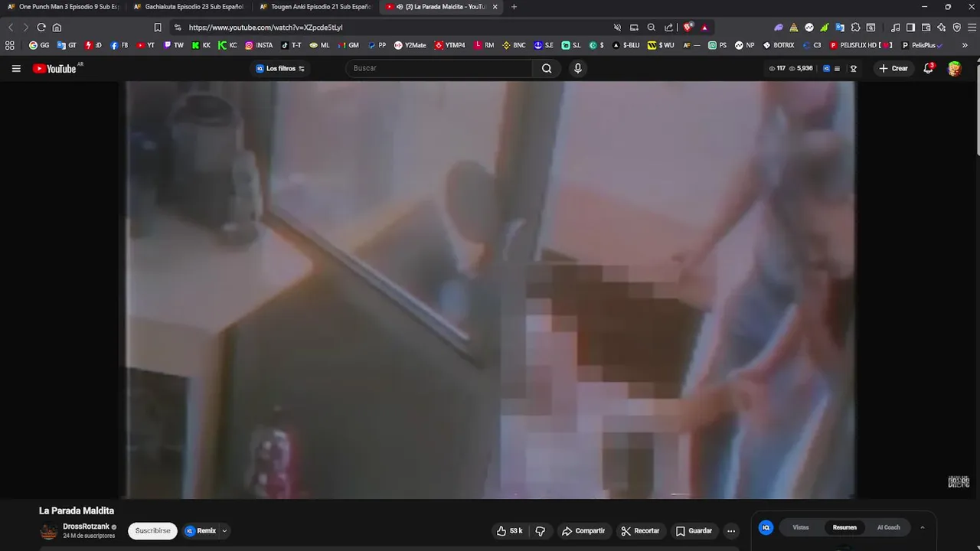
Task: Toggle the Los filtros button
Action: 280,68
